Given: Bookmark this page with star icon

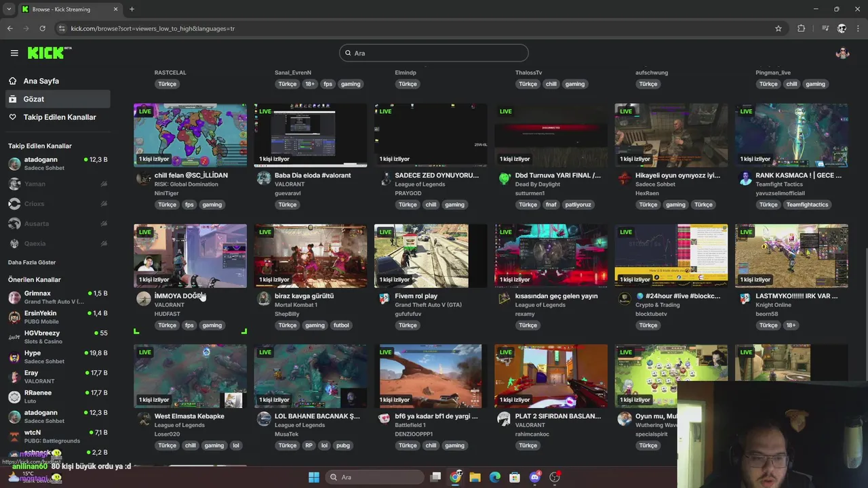Looking at the screenshot, I should pyautogui.click(x=778, y=28).
